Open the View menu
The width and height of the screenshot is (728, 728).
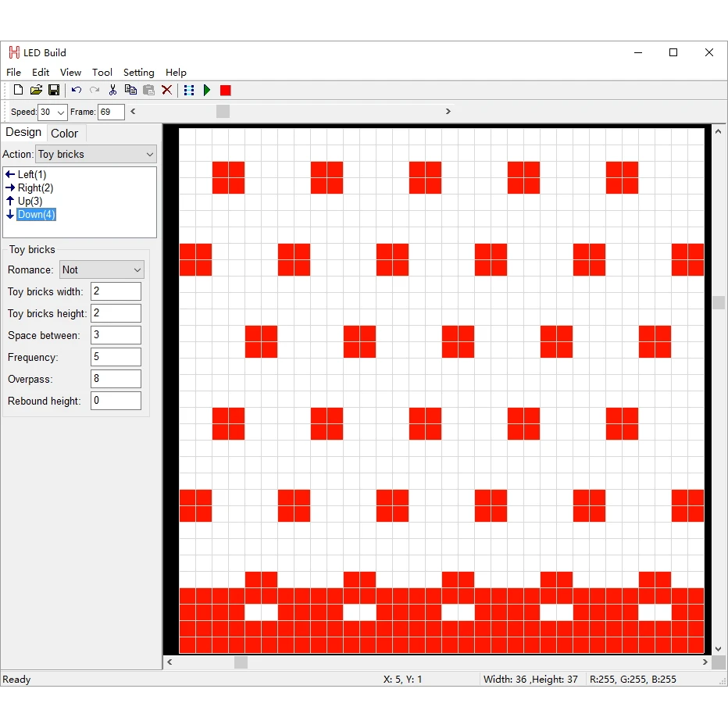click(x=70, y=73)
